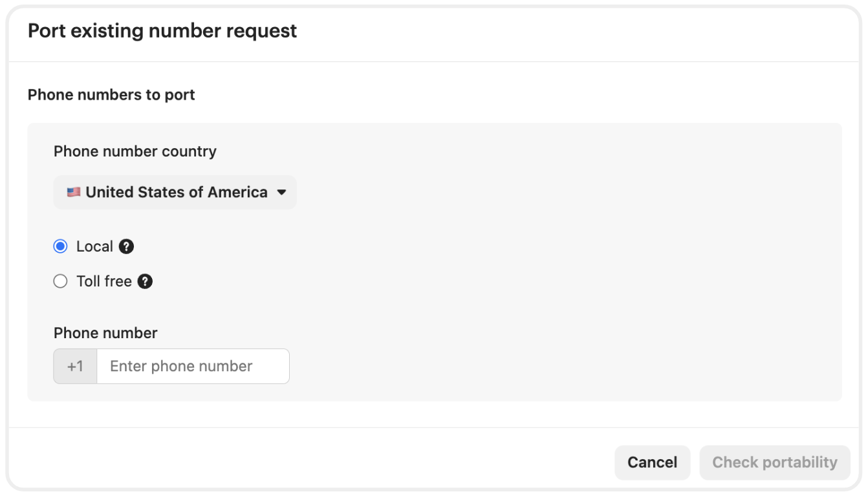
Task: Focus the Enter phone number input field
Action: (x=193, y=366)
